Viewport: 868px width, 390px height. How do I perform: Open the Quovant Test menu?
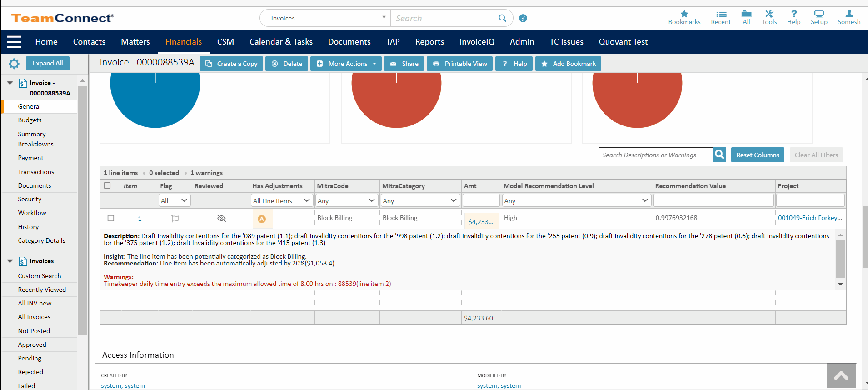point(623,42)
